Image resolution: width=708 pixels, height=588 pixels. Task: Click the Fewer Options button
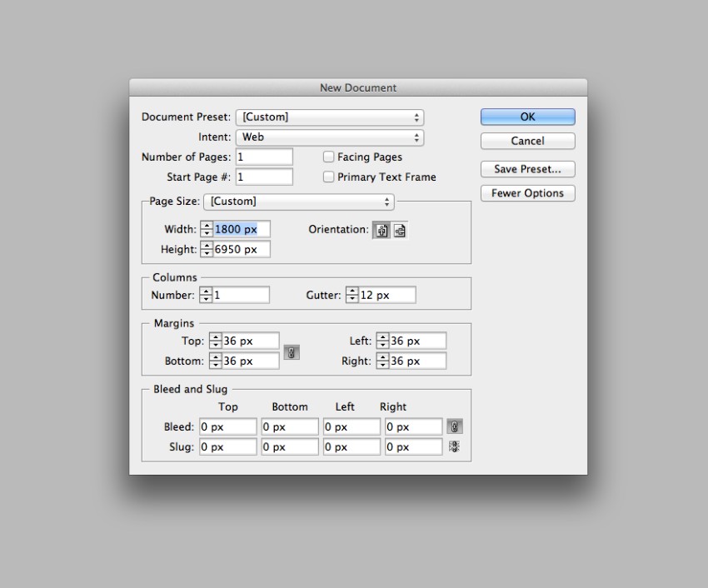528,193
